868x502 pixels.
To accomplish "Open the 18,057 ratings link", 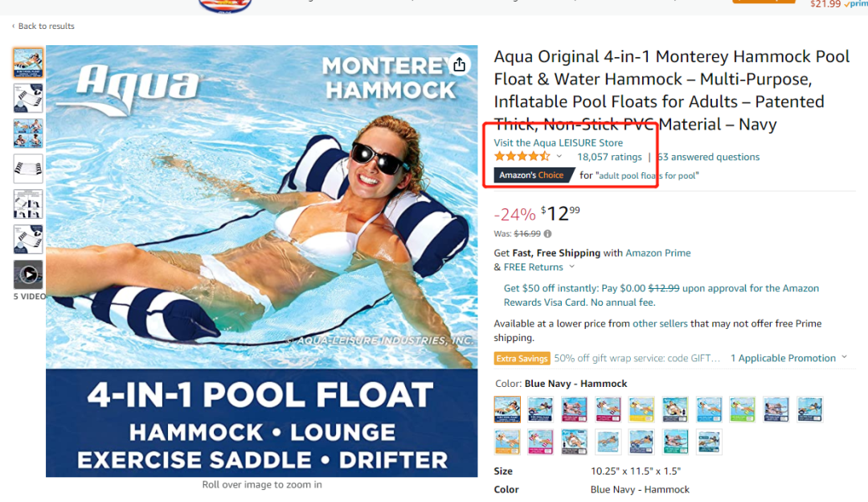I will point(609,157).
